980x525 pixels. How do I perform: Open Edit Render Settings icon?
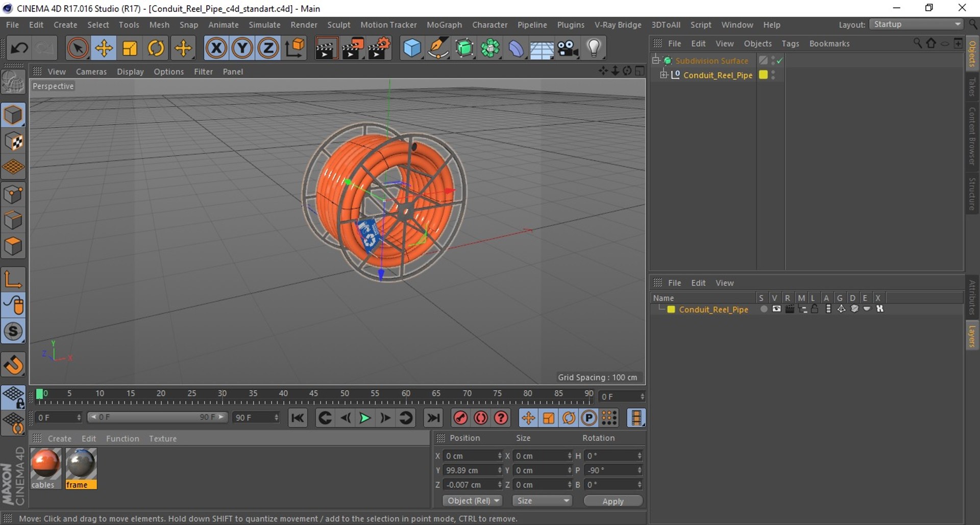[x=379, y=49]
